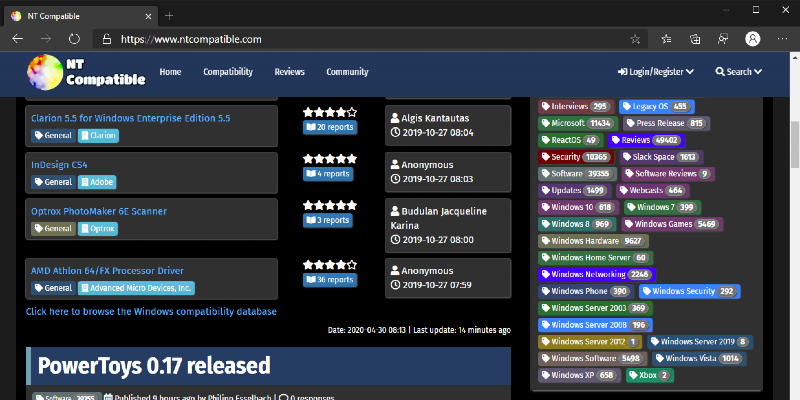
Task: Open the Favorites list icon
Action: point(666,39)
